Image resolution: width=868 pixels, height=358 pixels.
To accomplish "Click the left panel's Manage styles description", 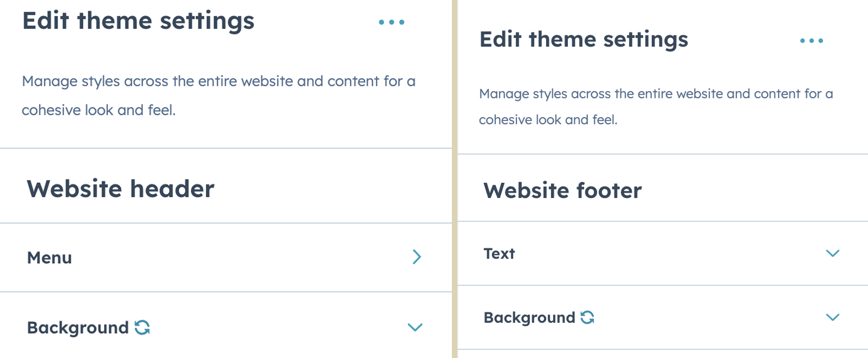I will click(219, 95).
